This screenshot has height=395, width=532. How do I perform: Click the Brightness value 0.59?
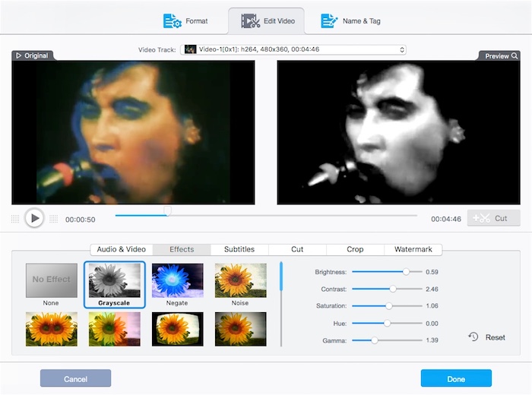[x=432, y=272]
